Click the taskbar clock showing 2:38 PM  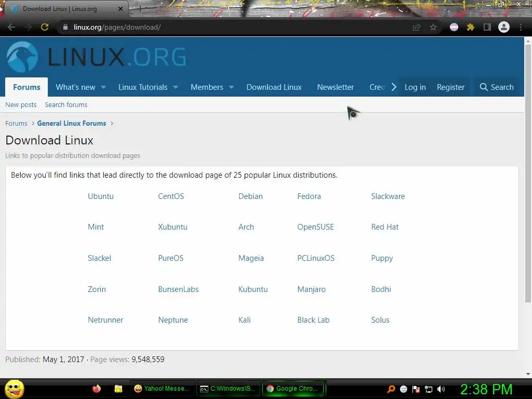coord(486,389)
